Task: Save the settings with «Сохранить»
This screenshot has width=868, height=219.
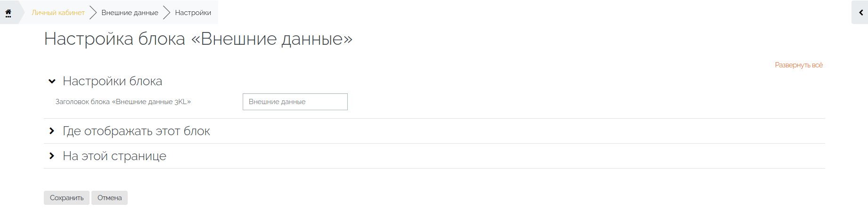Action: (x=66, y=198)
